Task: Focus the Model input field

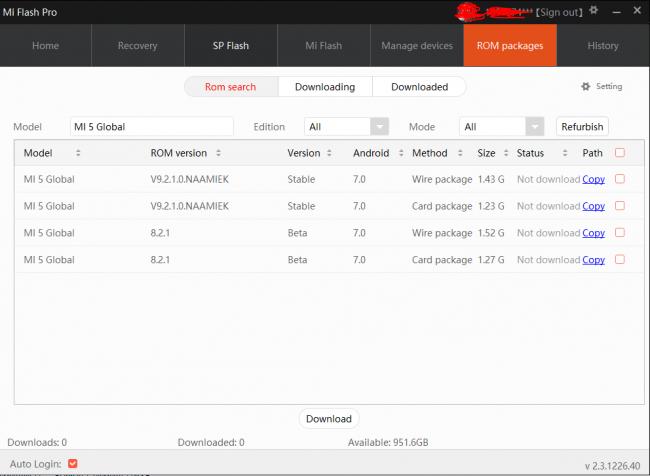Action: pos(152,126)
